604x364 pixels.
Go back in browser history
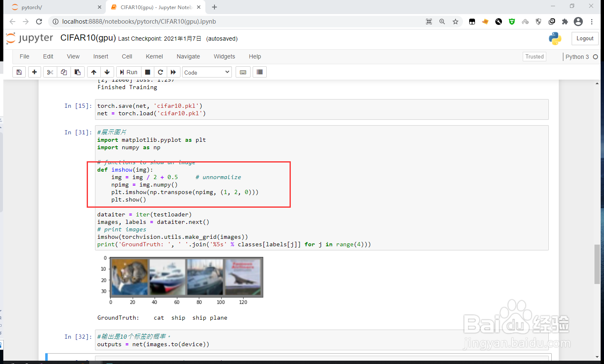(12, 22)
